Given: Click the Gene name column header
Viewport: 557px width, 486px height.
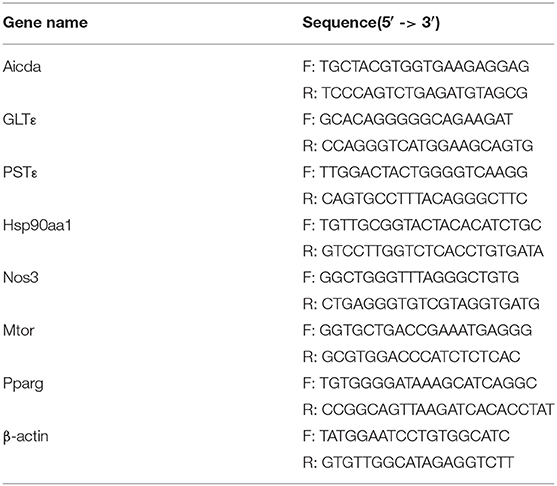Looking at the screenshot, I should click(x=45, y=23).
